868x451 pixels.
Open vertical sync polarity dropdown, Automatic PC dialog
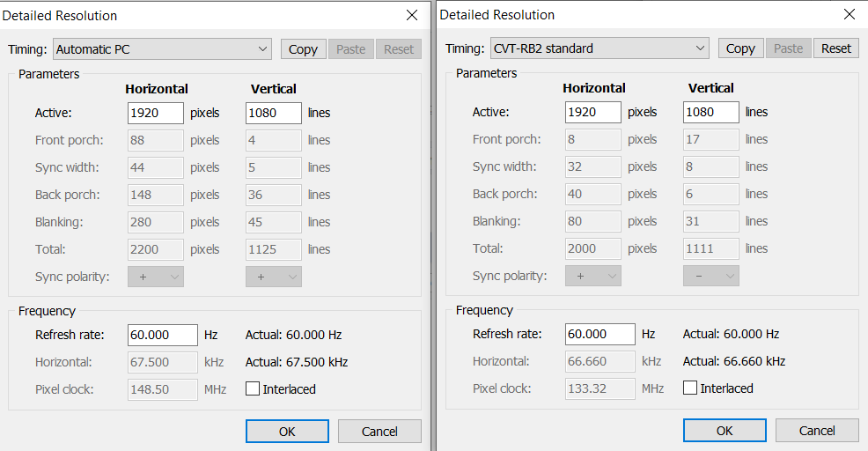(274, 277)
